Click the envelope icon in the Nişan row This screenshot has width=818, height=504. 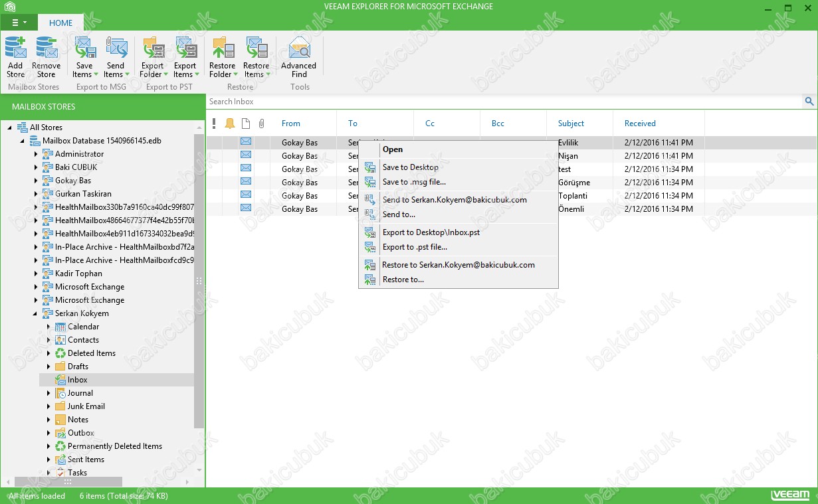pyautogui.click(x=246, y=155)
